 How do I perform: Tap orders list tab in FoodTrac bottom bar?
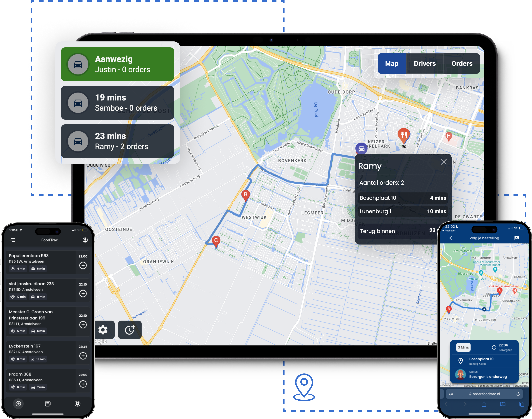coord(48,404)
